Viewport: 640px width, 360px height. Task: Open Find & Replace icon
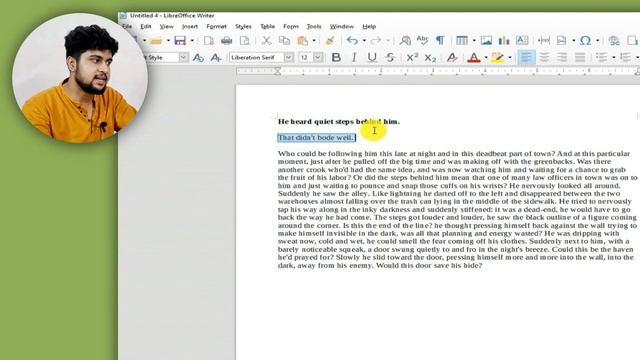pos(405,40)
